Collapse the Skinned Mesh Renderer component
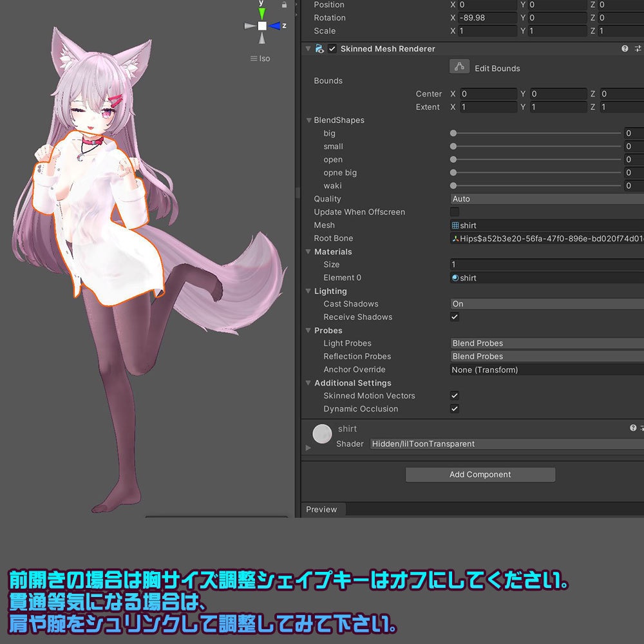 308,48
